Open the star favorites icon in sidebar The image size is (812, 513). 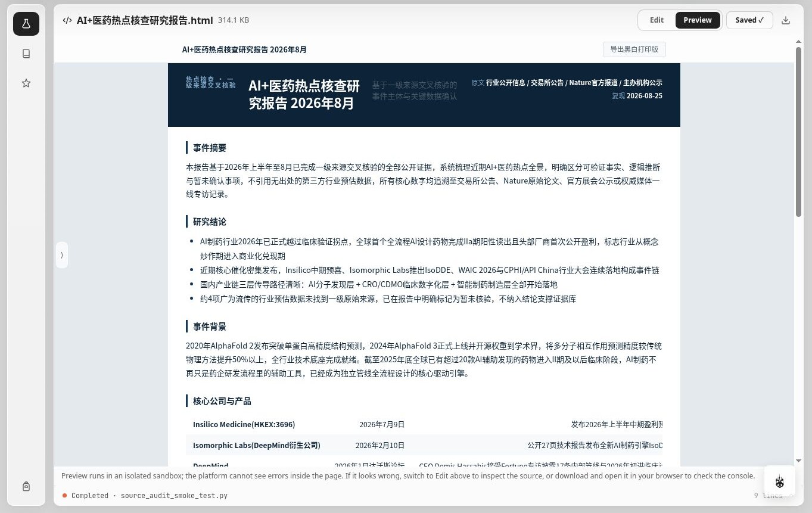[26, 83]
